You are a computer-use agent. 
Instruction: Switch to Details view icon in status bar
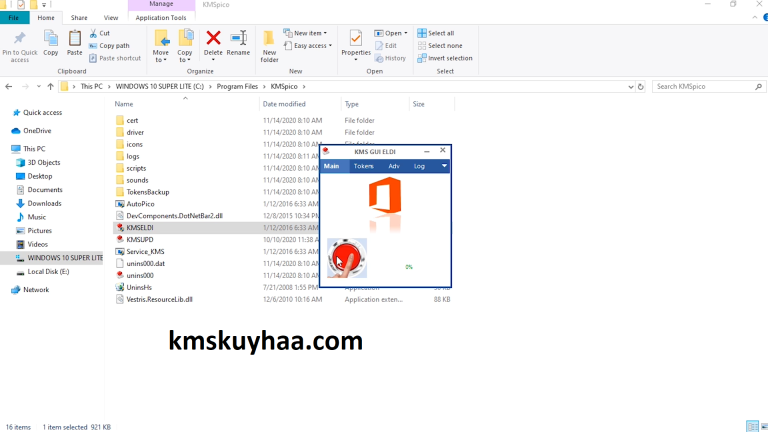pos(752,426)
